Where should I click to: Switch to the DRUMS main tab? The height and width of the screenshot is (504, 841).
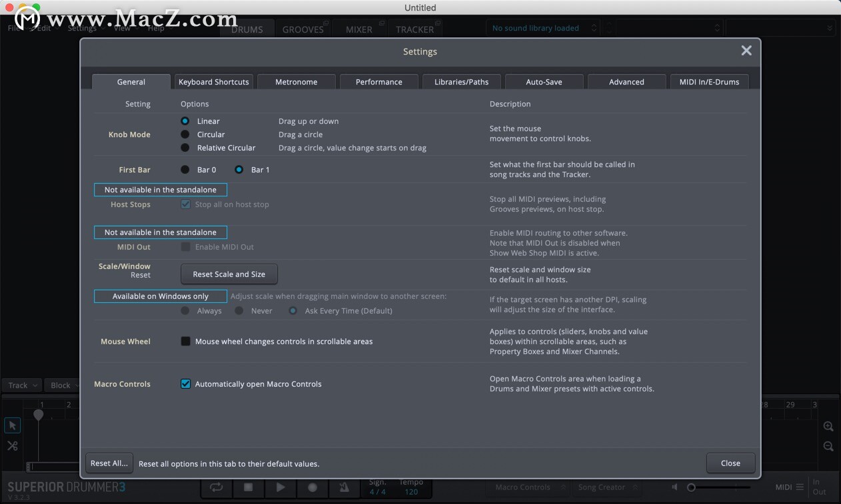click(x=247, y=29)
